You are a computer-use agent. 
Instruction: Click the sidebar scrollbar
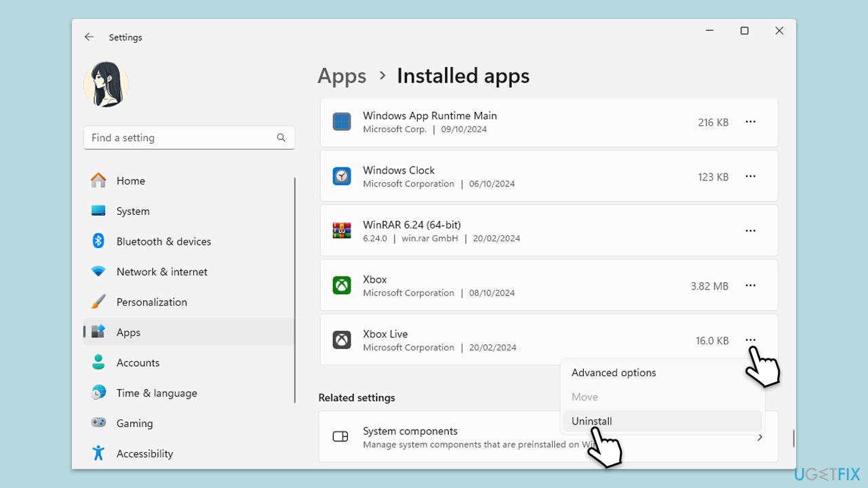[295, 290]
